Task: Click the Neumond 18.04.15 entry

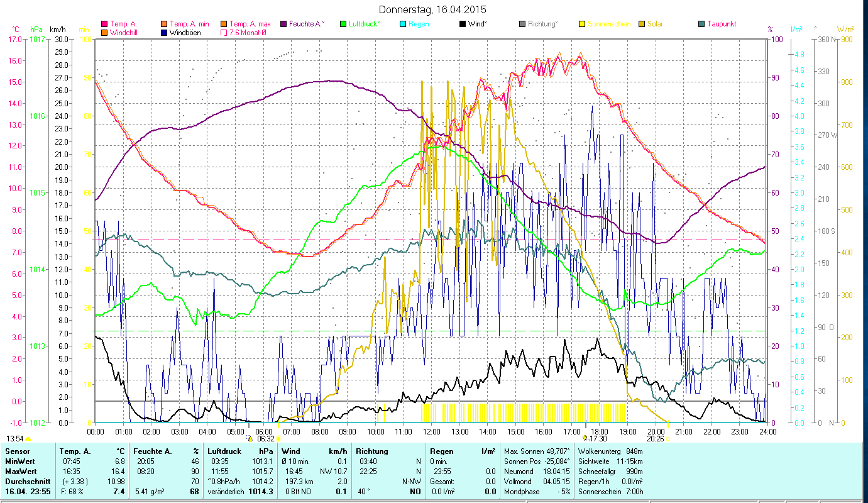Action: coord(537,472)
